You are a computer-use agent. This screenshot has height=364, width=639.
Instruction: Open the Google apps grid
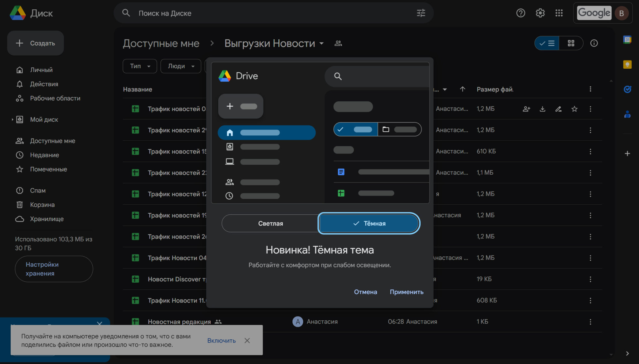pyautogui.click(x=559, y=13)
